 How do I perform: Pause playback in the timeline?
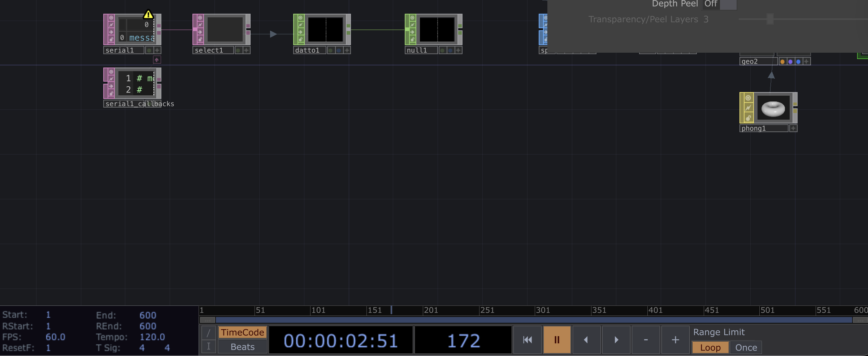click(557, 340)
